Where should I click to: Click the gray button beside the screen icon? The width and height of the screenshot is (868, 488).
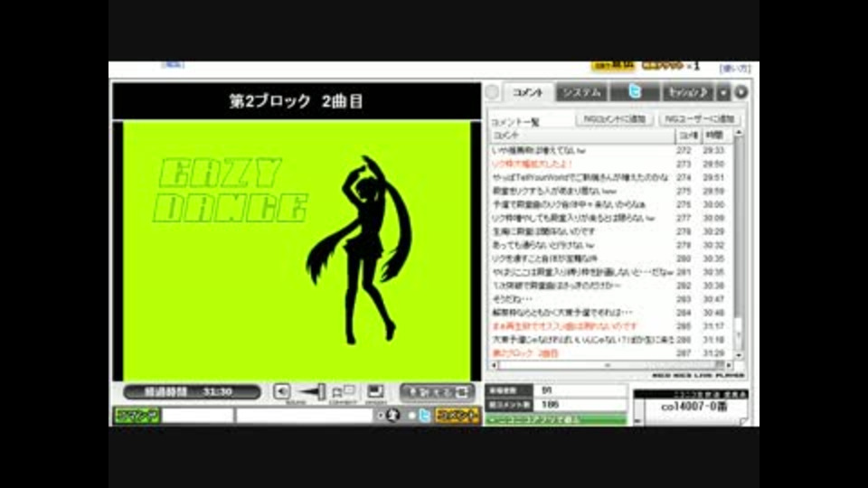click(437, 392)
